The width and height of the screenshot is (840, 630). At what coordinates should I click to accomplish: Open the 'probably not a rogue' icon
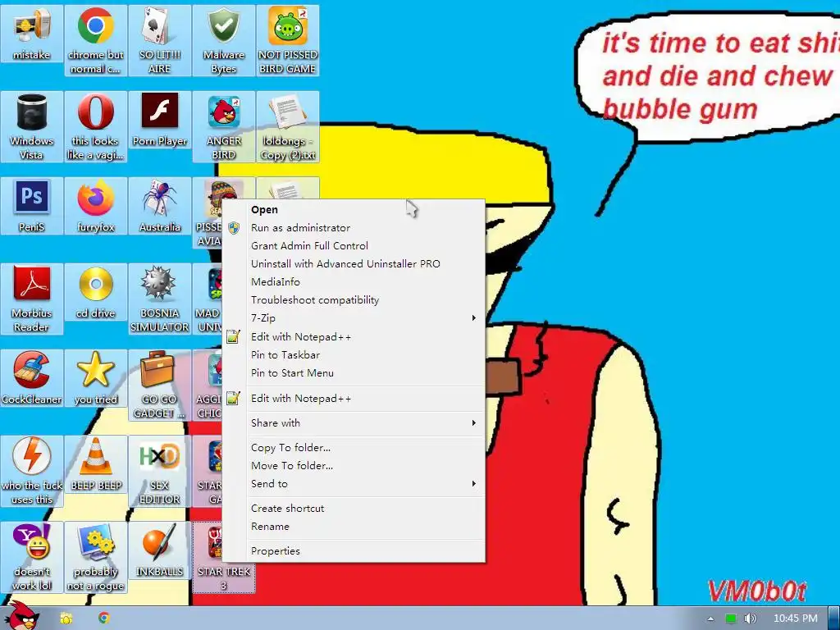[x=96, y=558]
